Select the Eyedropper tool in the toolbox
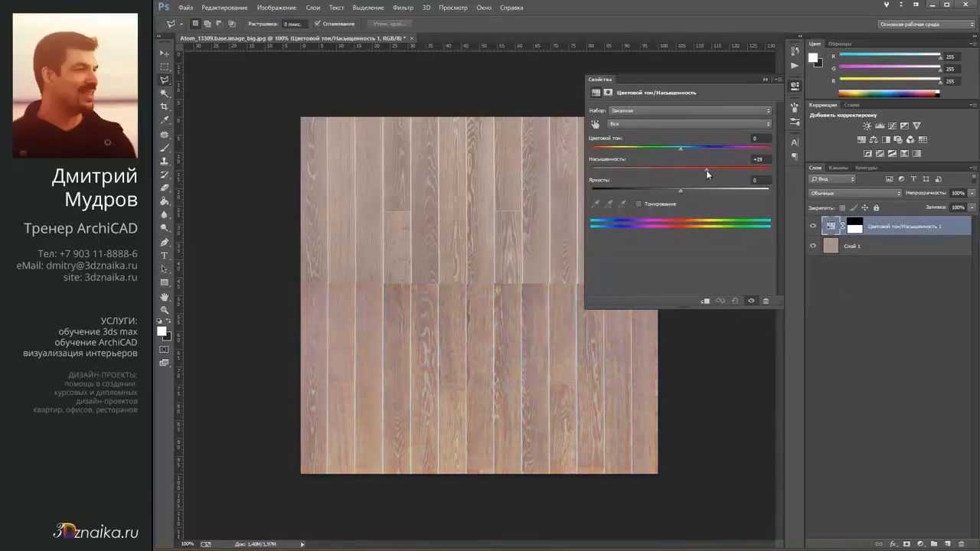The image size is (980, 551). [165, 120]
